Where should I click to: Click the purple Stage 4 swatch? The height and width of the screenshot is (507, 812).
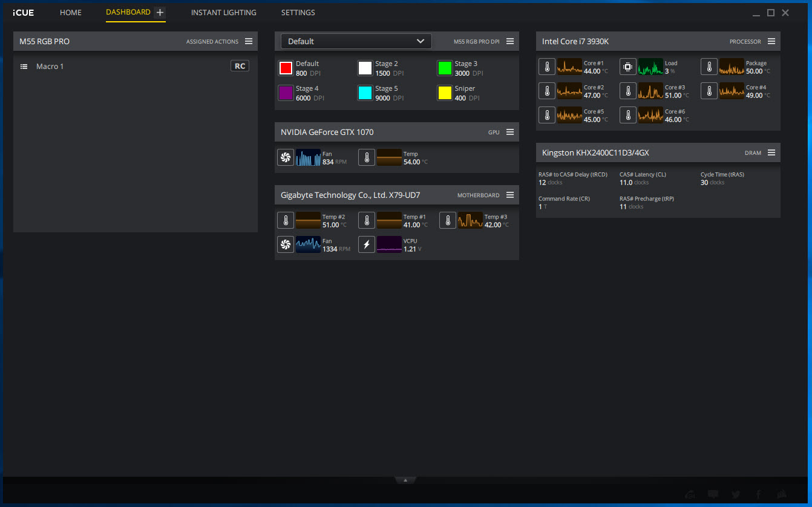[286, 93]
